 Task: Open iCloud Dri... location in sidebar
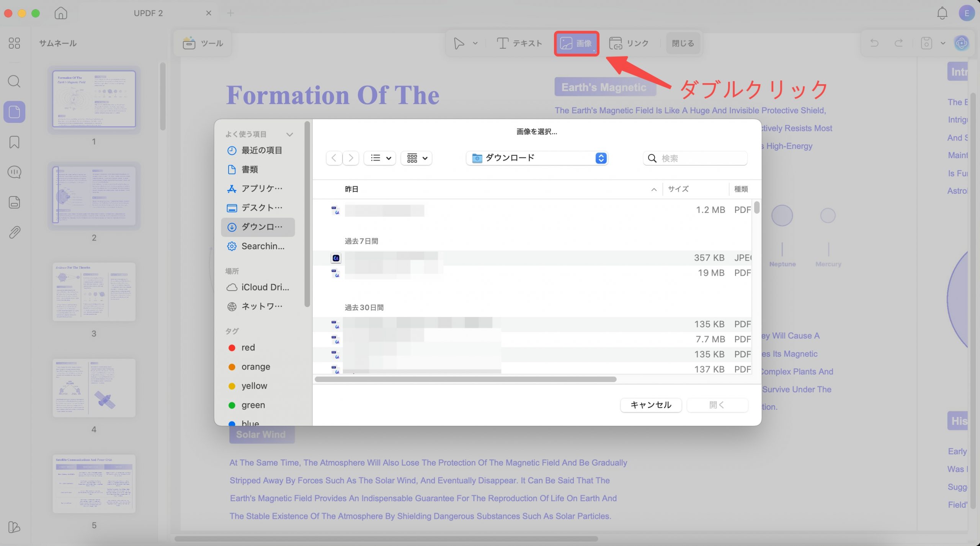(x=258, y=287)
